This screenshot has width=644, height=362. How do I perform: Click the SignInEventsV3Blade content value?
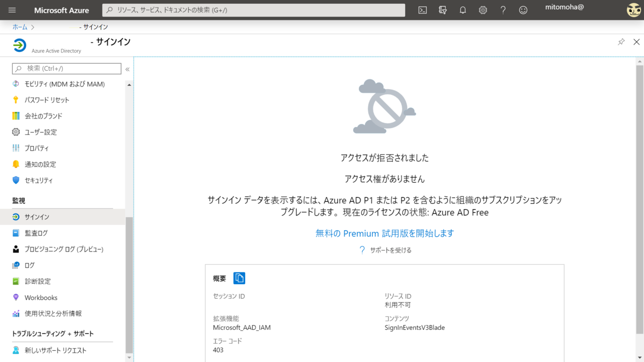point(414,328)
